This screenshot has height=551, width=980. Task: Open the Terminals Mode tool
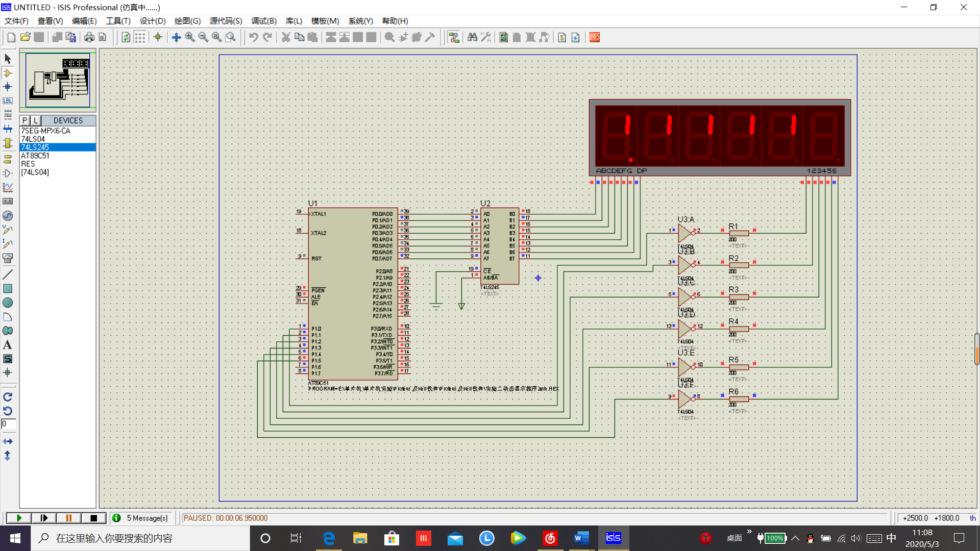pos(8,159)
